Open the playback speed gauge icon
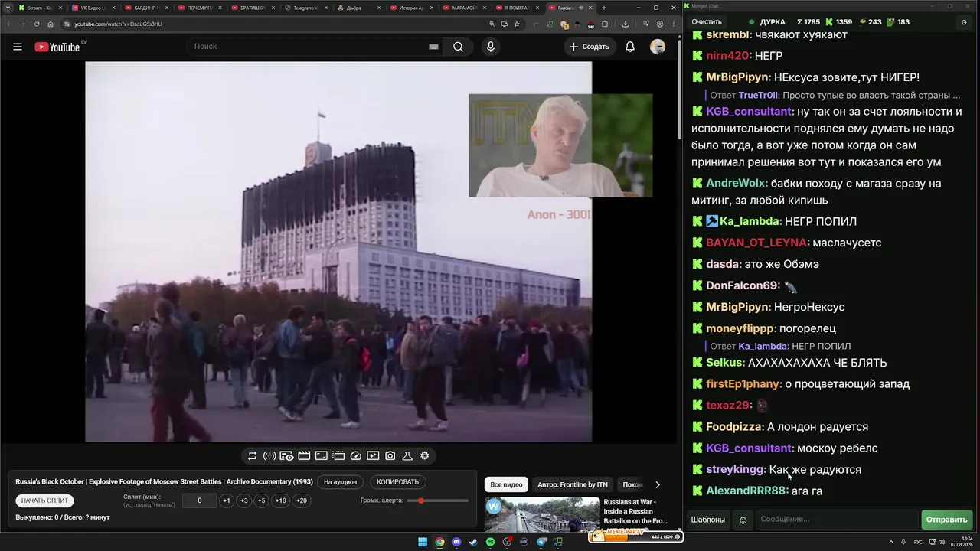 click(355, 456)
